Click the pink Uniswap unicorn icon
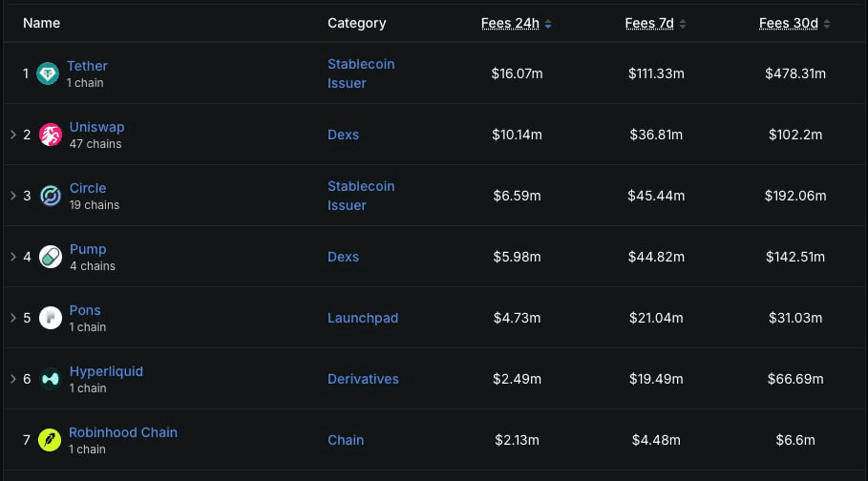Image resolution: width=868 pixels, height=481 pixels. pos(51,135)
